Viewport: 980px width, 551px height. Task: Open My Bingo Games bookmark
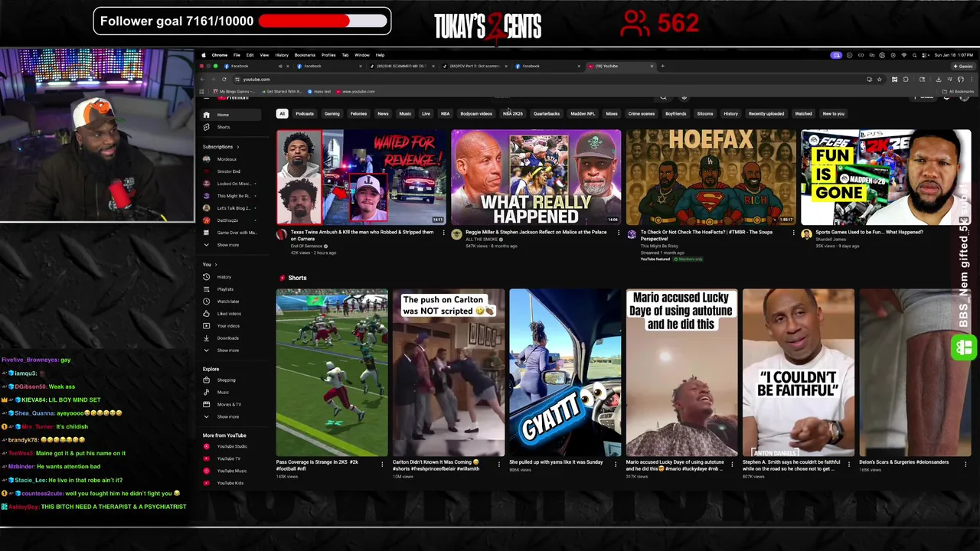click(234, 92)
